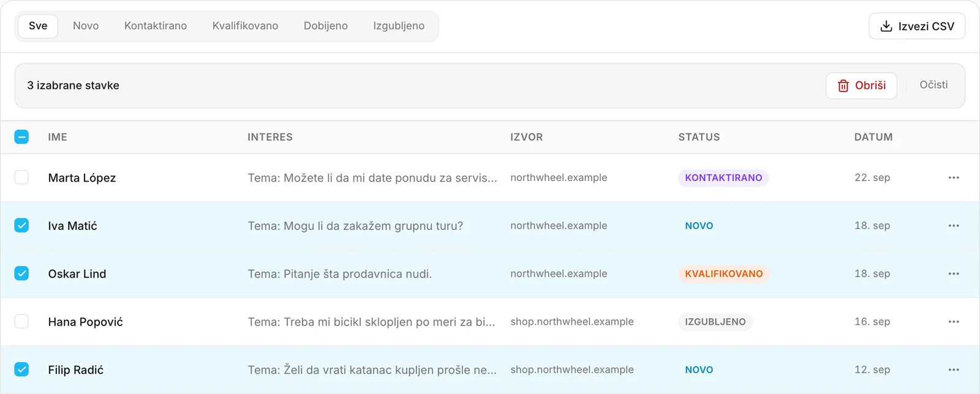Click the IZVOR column header
Screen dimensions: 980x394
tap(527, 137)
